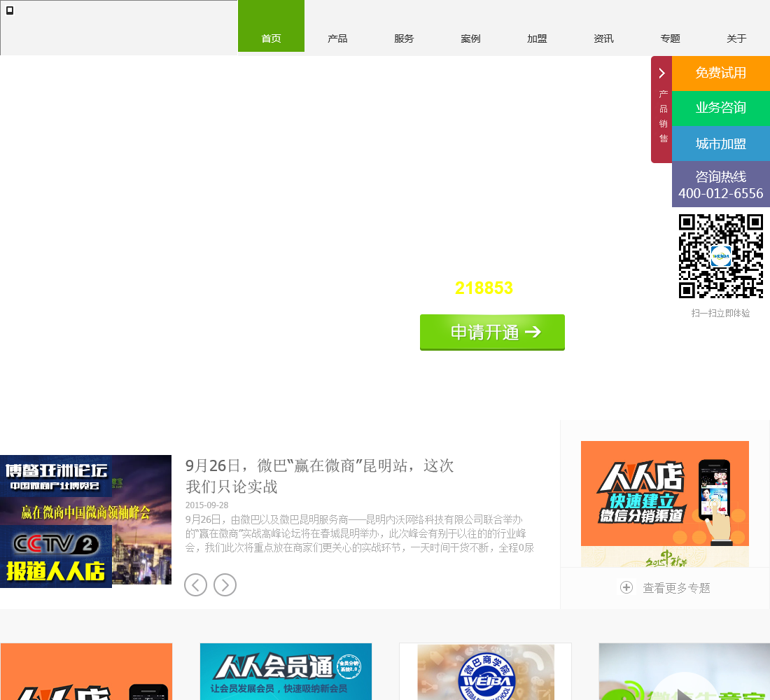Open the 产品 navigation menu
This screenshot has height=700, width=770.
(337, 38)
